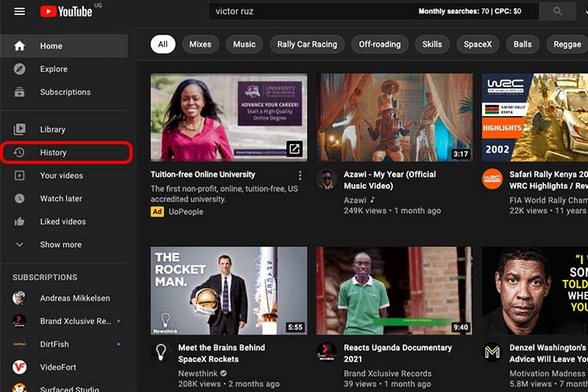
Task: Open the Safari Rally Kenya 2002 thumbnail
Action: (x=535, y=118)
